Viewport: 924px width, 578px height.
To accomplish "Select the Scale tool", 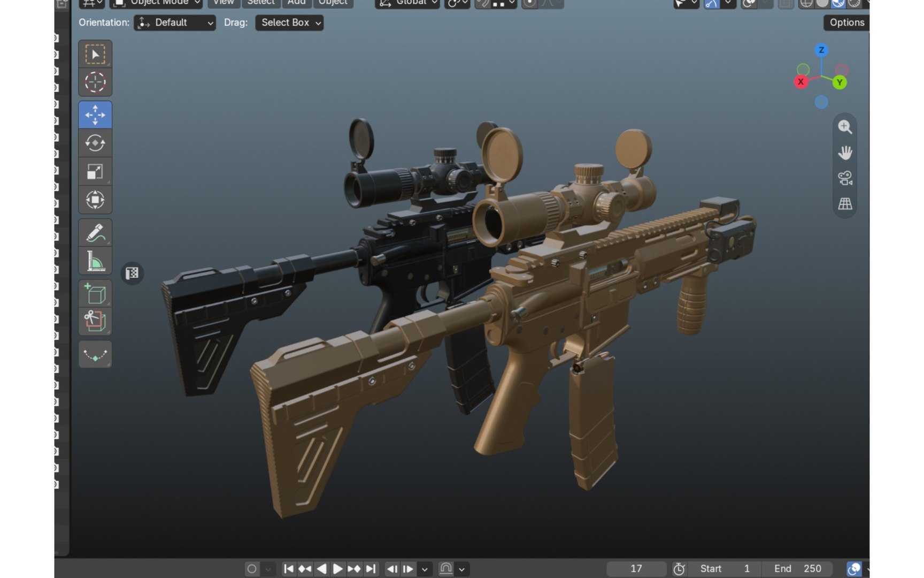I will [x=95, y=171].
